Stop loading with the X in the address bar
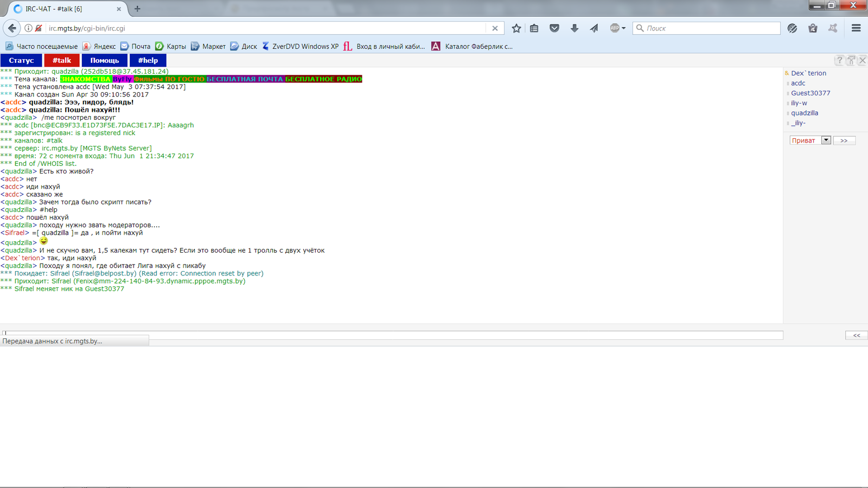 click(495, 28)
